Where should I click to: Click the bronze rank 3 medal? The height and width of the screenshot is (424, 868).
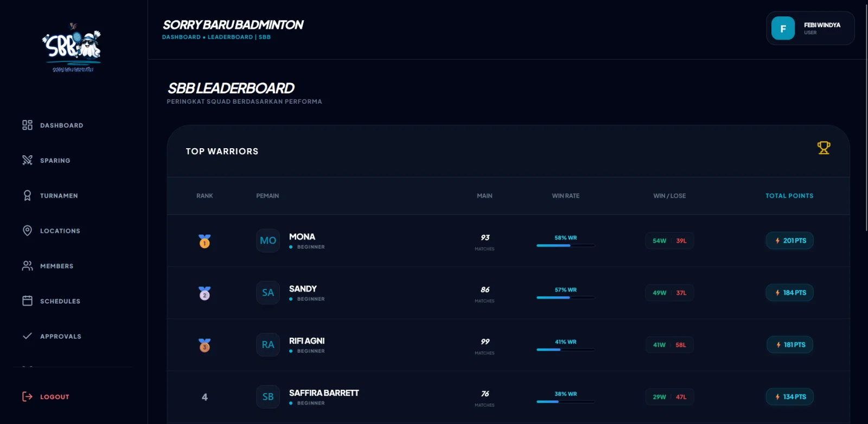click(205, 345)
